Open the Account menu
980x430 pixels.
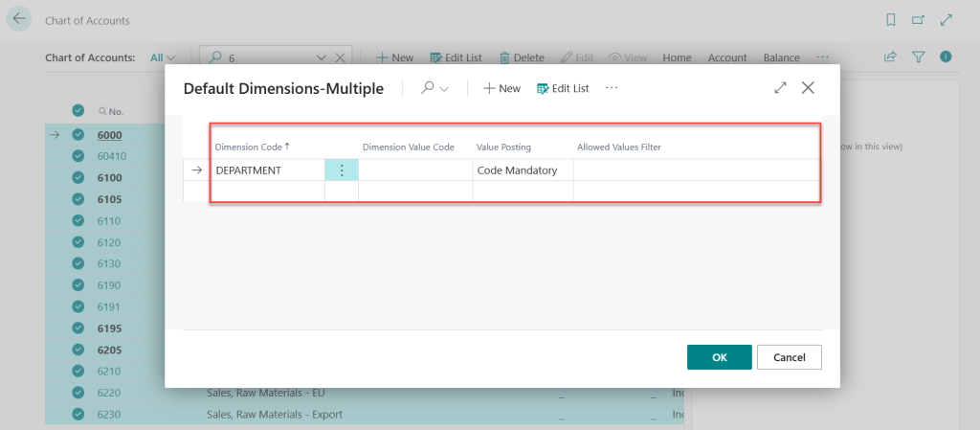point(727,57)
